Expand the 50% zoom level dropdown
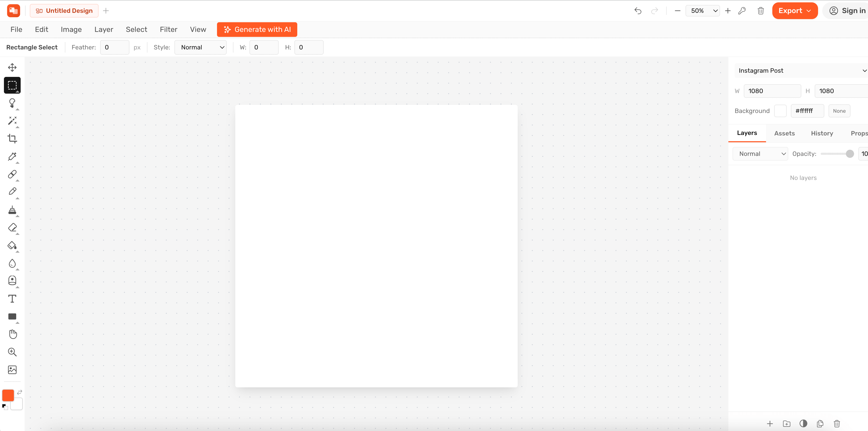Screen dimensions: 868x431 [703, 11]
